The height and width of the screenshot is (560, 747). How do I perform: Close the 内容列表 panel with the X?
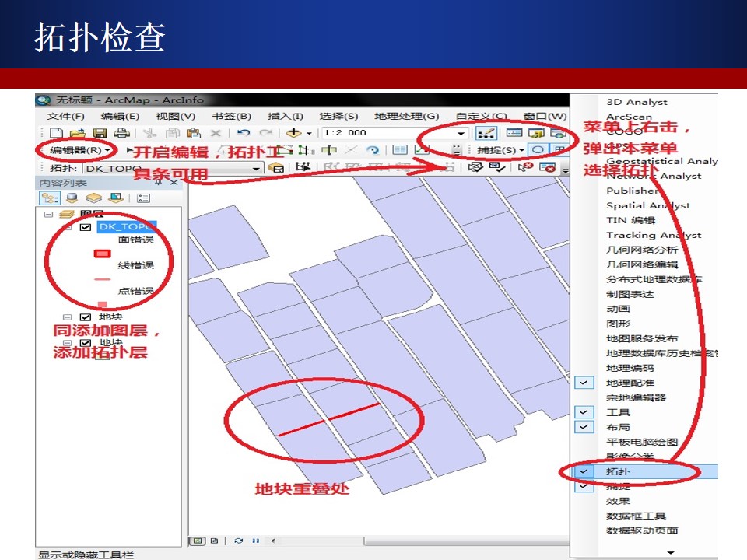[x=174, y=182]
